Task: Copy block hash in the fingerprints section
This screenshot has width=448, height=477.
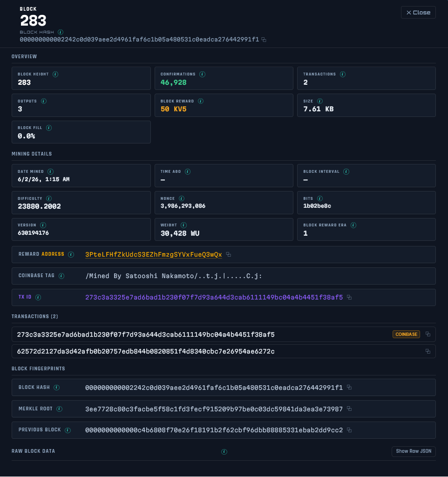Action: 349,387
